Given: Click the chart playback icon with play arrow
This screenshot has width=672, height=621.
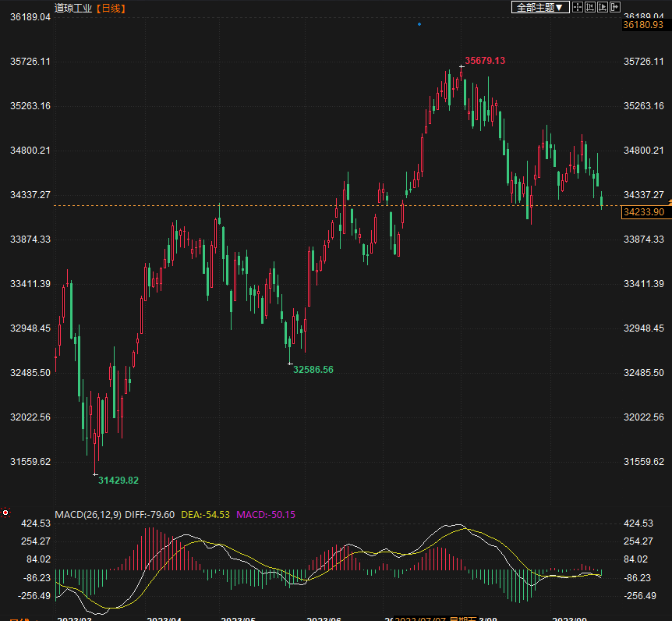Looking at the screenshot, I should (603, 7).
